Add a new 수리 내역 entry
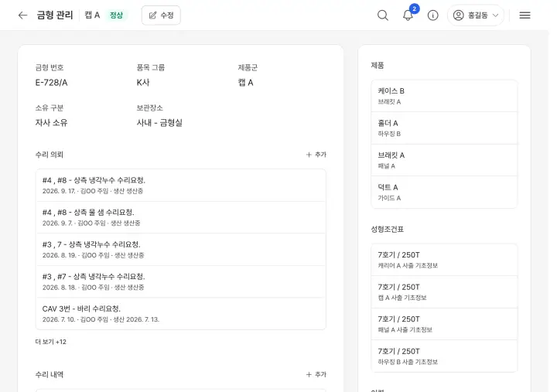Image resolution: width=557 pixels, height=392 pixels. [x=316, y=374]
